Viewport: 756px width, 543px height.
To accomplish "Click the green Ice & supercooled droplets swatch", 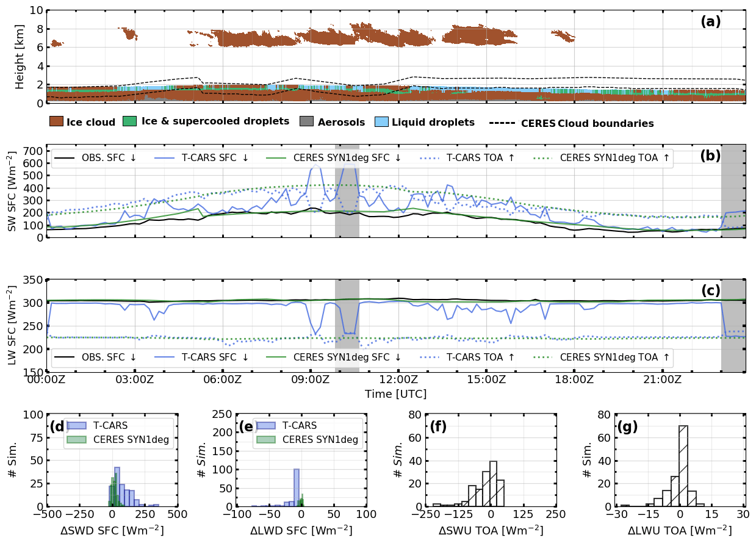I will tap(130, 121).
